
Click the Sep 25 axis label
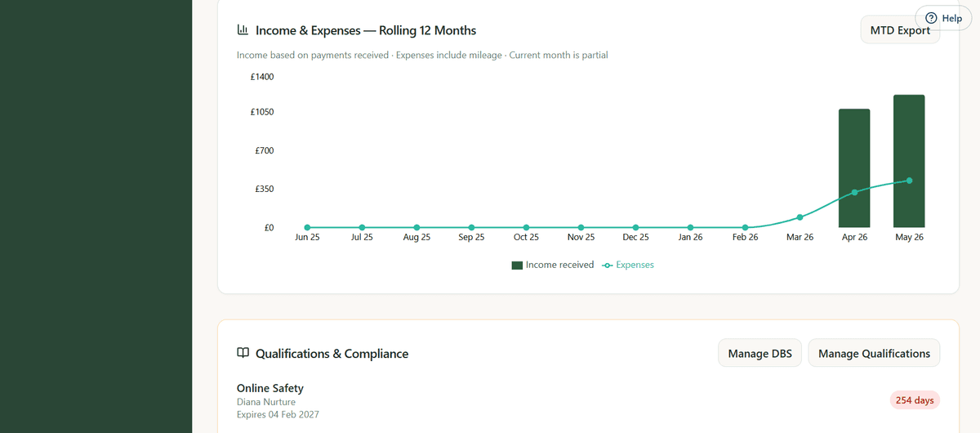[471, 237]
